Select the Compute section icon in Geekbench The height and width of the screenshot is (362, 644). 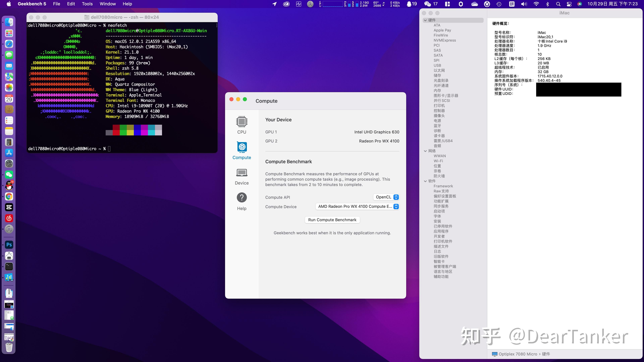[x=241, y=147]
